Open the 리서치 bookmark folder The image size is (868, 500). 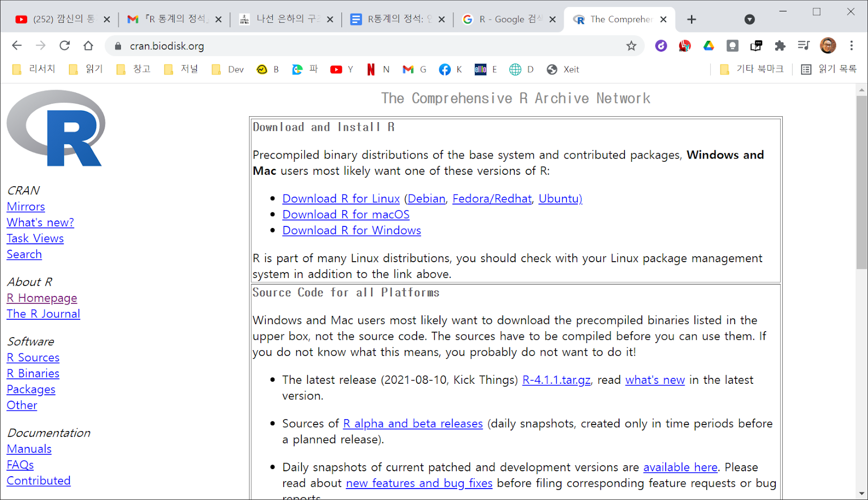click(34, 69)
